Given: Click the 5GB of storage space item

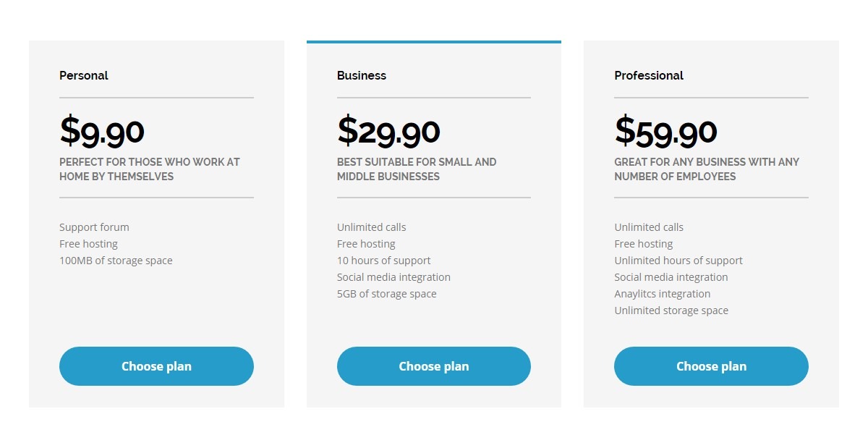Looking at the screenshot, I should pos(386,294).
